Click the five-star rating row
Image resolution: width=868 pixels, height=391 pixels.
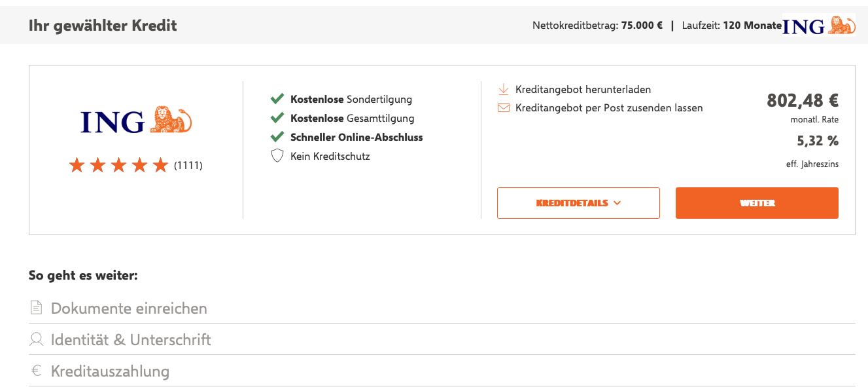(119, 165)
